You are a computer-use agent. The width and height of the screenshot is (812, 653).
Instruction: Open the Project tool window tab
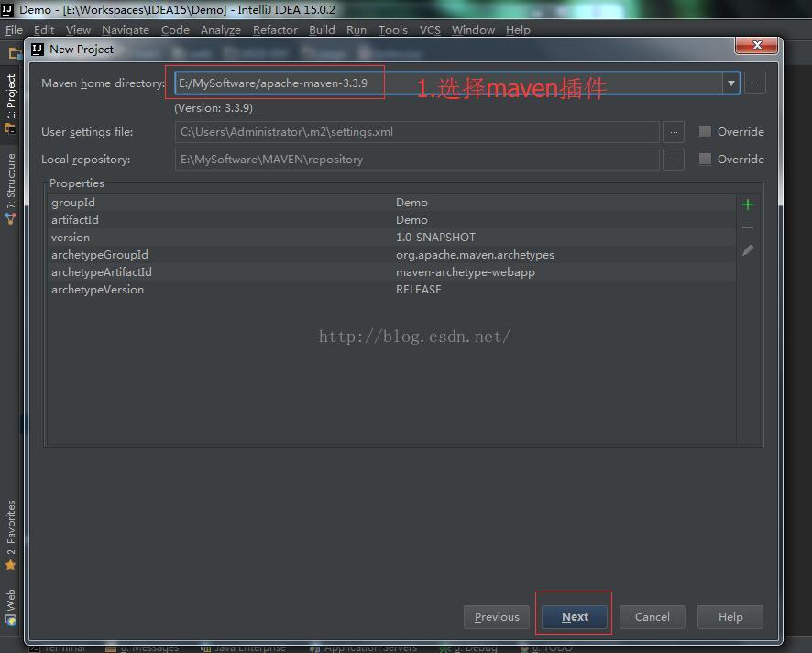coord(10,103)
